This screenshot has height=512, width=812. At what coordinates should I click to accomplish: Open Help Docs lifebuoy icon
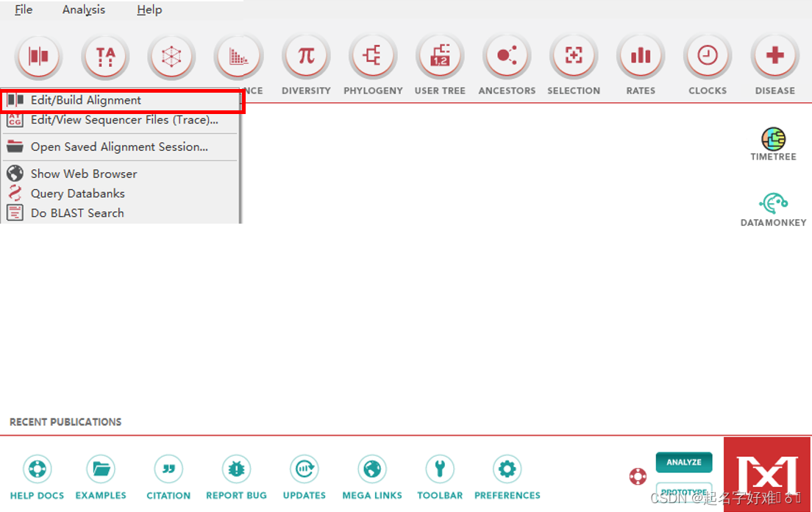38,469
